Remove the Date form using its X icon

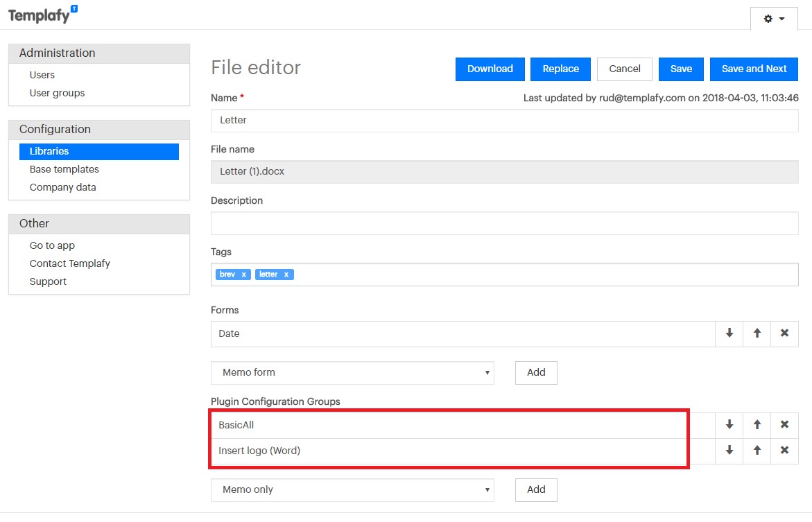pos(784,333)
